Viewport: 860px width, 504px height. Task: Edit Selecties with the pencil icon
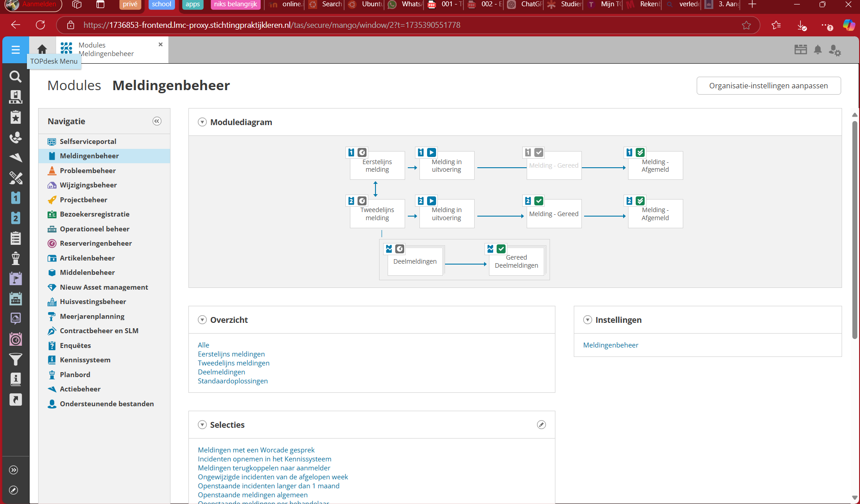[541, 425]
